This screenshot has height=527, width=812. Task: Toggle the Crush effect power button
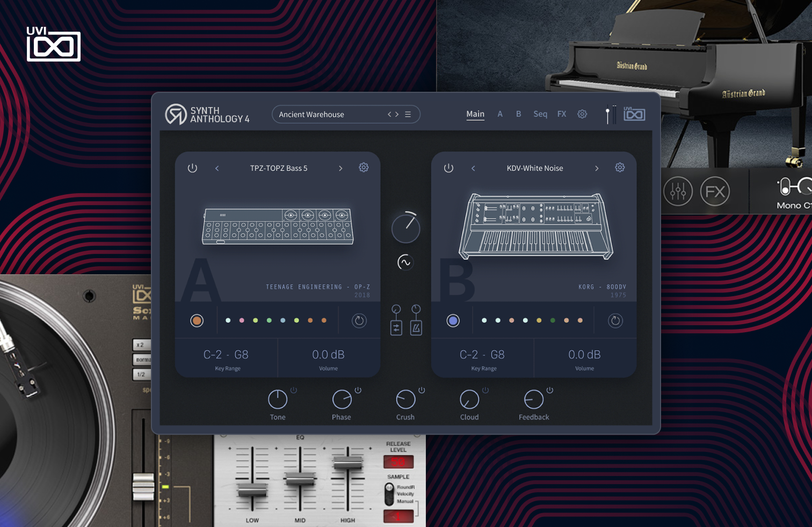pos(422,390)
